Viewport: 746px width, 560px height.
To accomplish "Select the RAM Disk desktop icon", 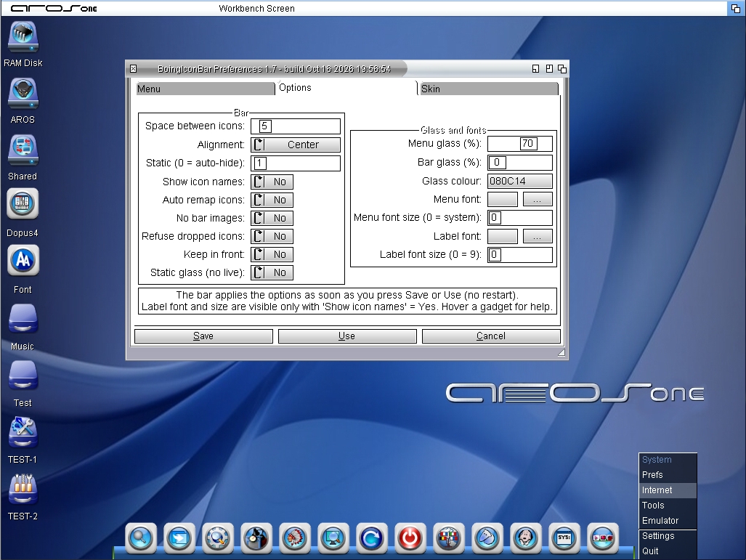I will [23, 44].
